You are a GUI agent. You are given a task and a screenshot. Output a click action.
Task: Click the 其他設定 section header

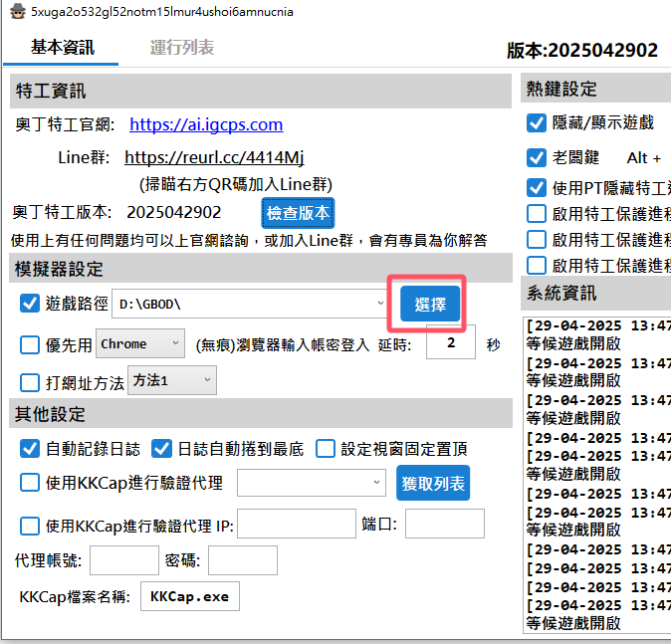tap(261, 413)
